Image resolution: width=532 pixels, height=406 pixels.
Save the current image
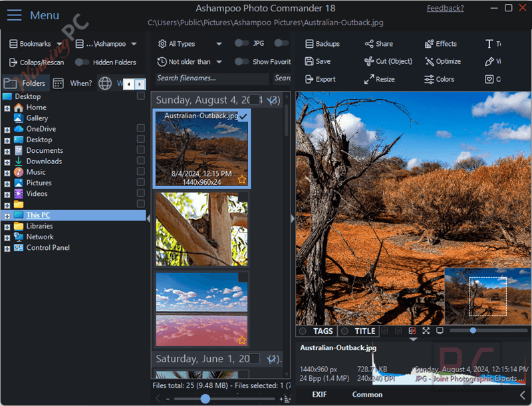tap(318, 61)
